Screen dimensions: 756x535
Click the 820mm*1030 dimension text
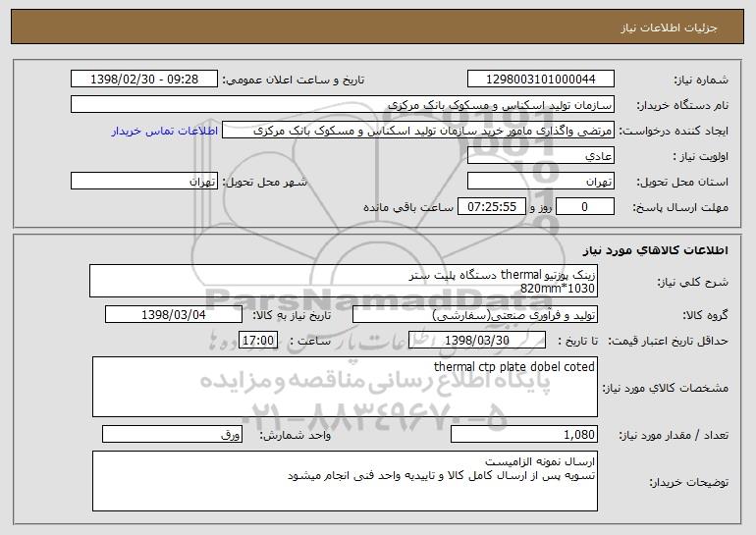pyautogui.click(x=558, y=289)
